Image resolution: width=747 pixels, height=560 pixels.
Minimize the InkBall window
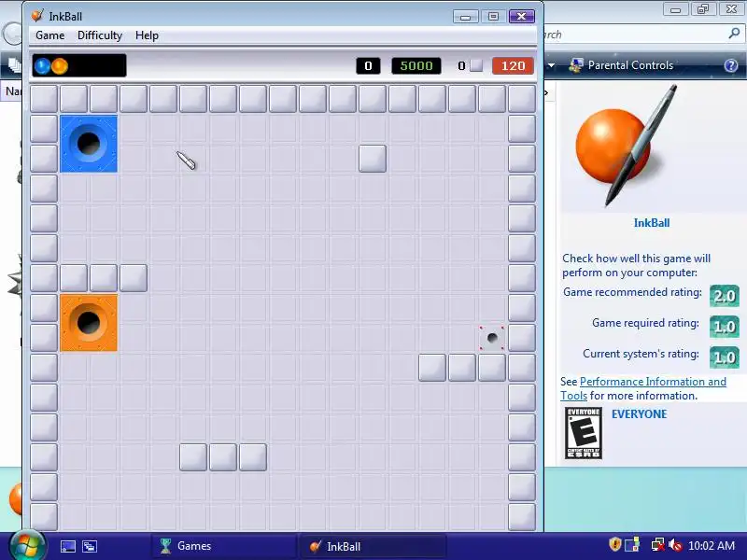465,17
